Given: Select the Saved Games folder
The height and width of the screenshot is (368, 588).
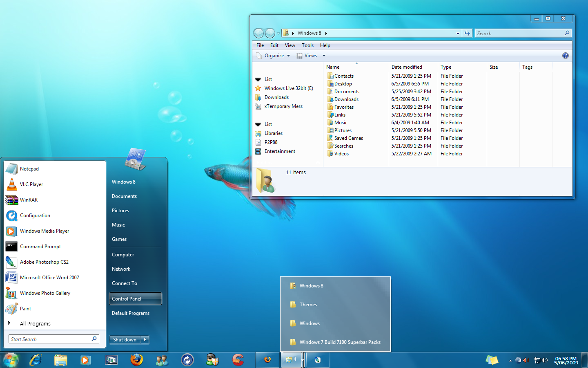Looking at the screenshot, I should tap(345, 138).
